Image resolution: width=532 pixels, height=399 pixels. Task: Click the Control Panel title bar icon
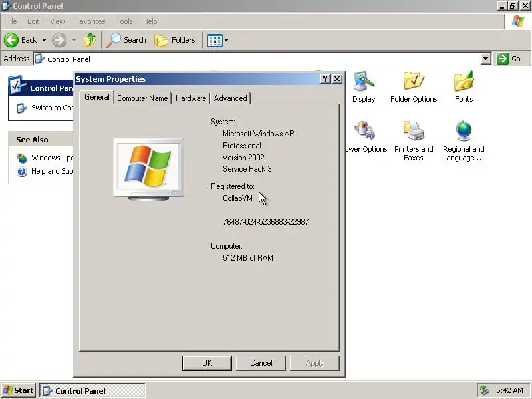point(6,6)
